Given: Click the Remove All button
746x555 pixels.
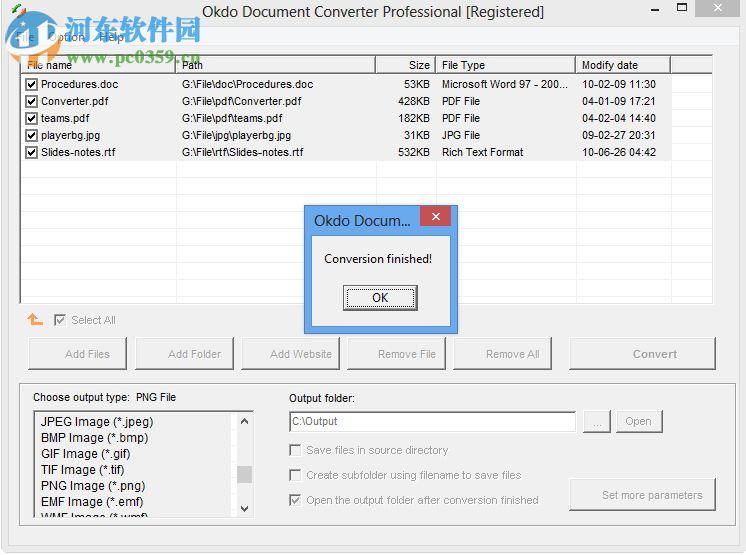Looking at the screenshot, I should tap(503, 354).
